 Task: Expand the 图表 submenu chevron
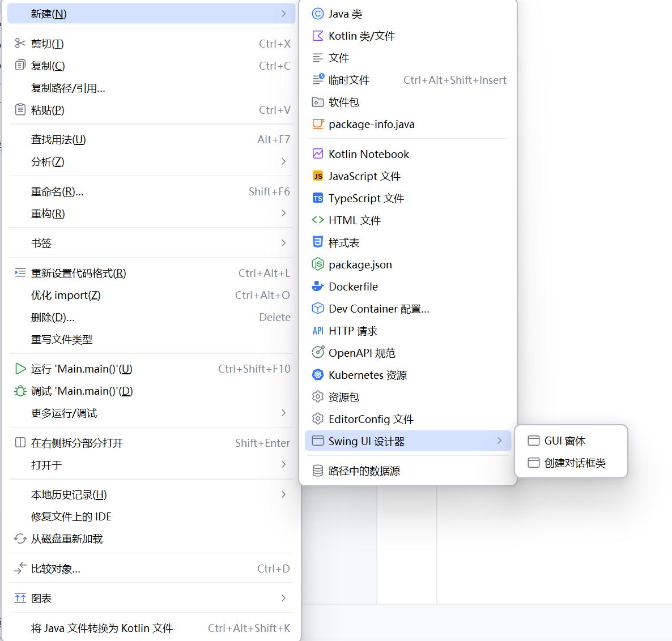point(284,598)
